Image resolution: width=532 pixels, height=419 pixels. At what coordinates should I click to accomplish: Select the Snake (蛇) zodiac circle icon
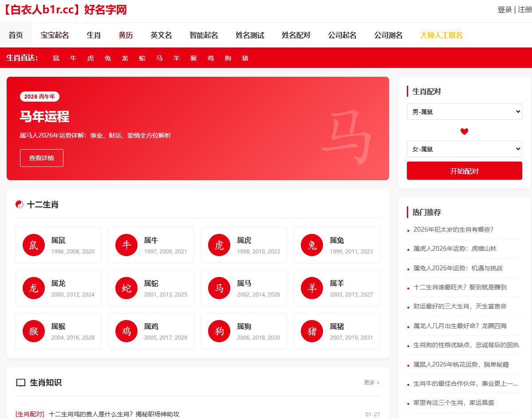click(x=126, y=288)
